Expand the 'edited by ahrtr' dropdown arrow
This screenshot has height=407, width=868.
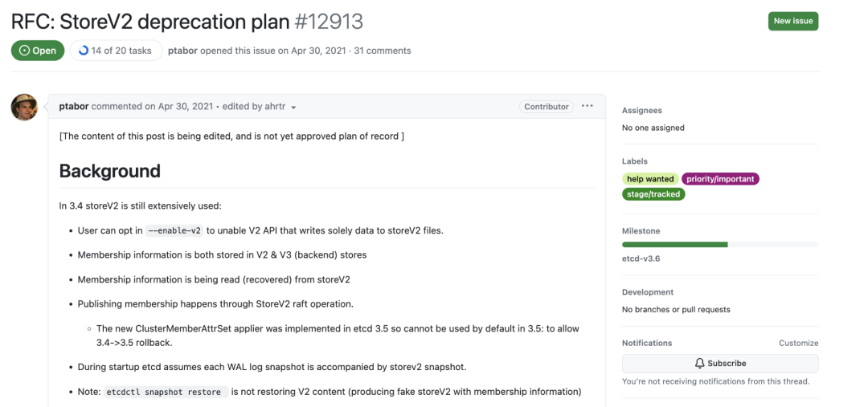pos(293,108)
